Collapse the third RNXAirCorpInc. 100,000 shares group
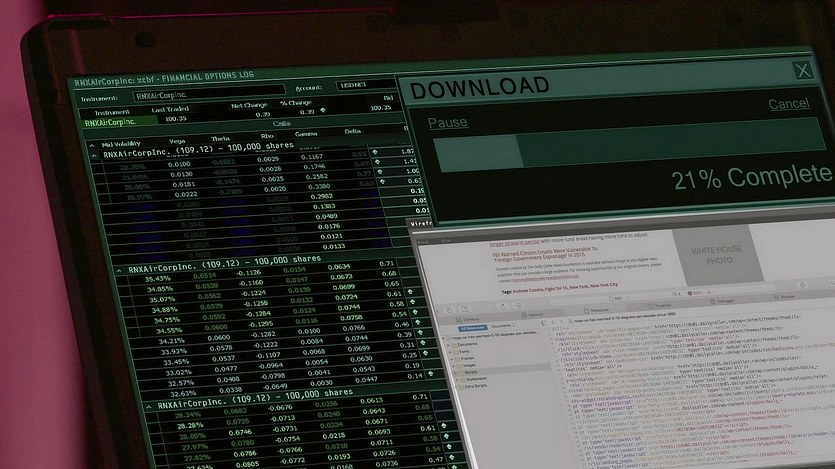The image size is (835, 469). click(x=149, y=407)
